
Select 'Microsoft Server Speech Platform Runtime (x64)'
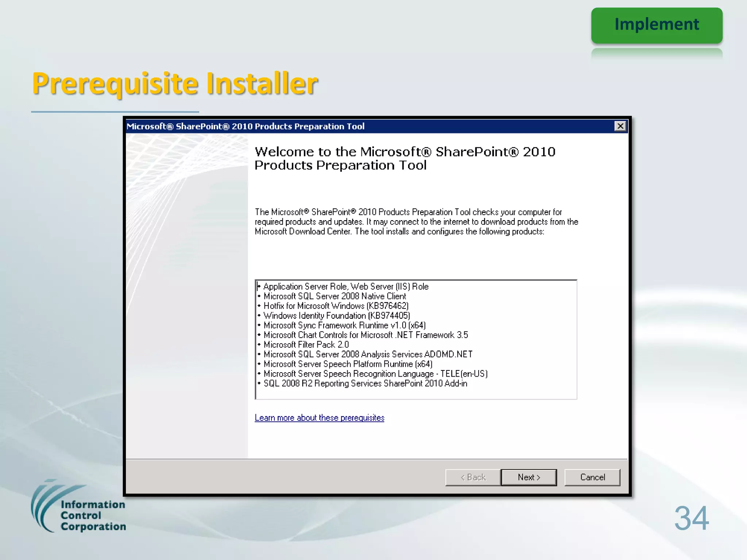coord(348,364)
